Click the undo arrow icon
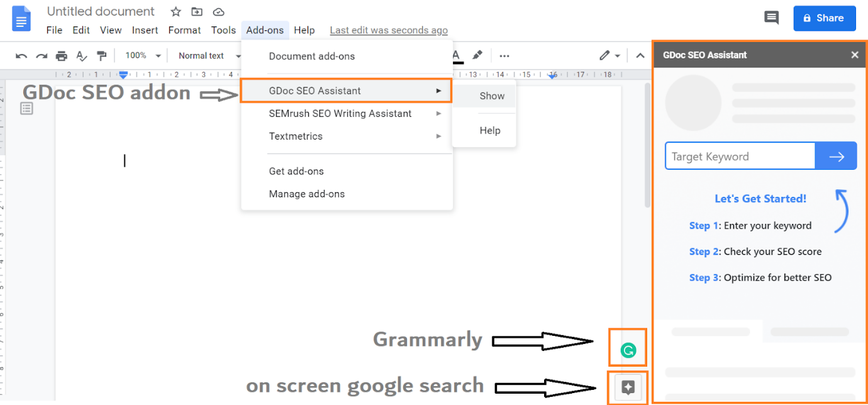The image size is (868, 405). point(21,56)
